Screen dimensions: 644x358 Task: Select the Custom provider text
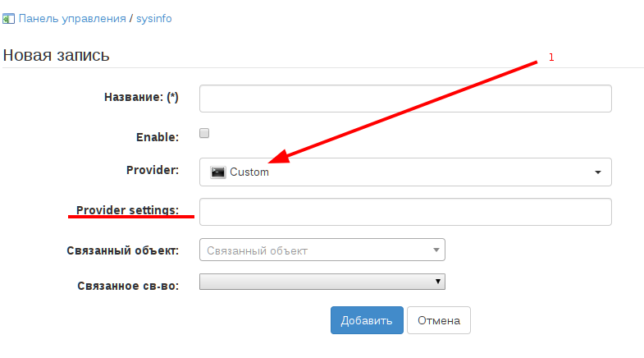tap(249, 172)
